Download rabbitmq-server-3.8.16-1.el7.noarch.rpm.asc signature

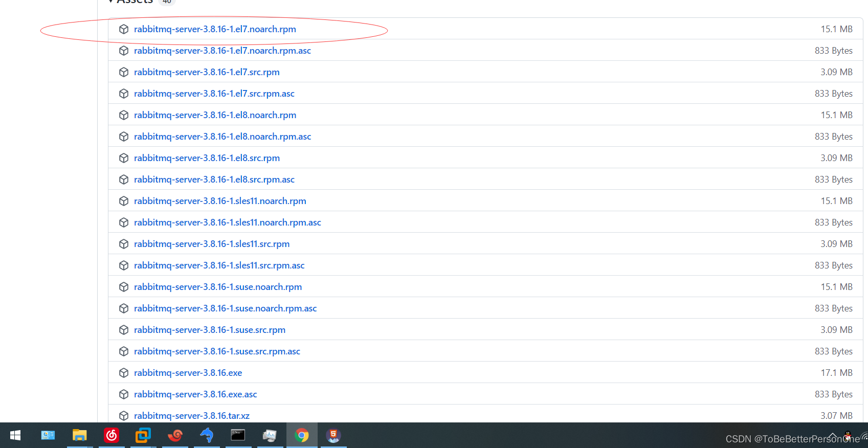pyautogui.click(x=222, y=51)
